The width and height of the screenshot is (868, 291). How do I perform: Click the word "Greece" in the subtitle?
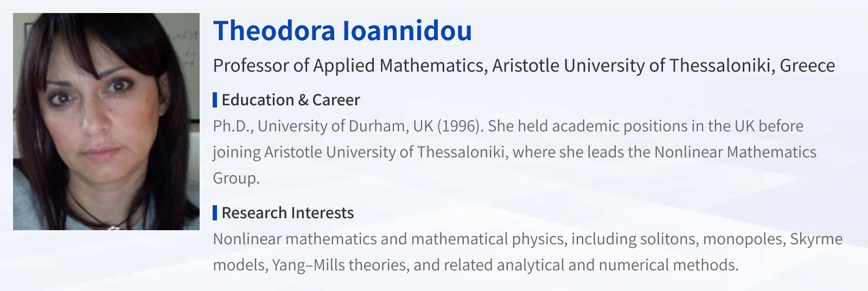point(807,66)
